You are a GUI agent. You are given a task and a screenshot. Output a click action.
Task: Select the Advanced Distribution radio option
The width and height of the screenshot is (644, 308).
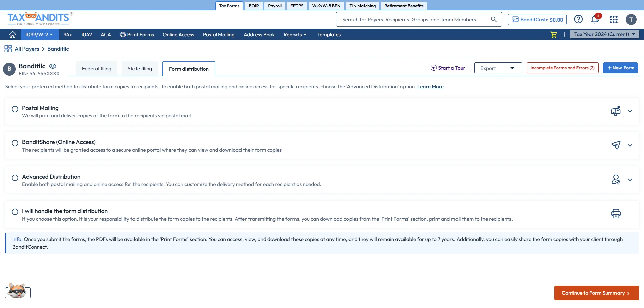[x=15, y=178]
